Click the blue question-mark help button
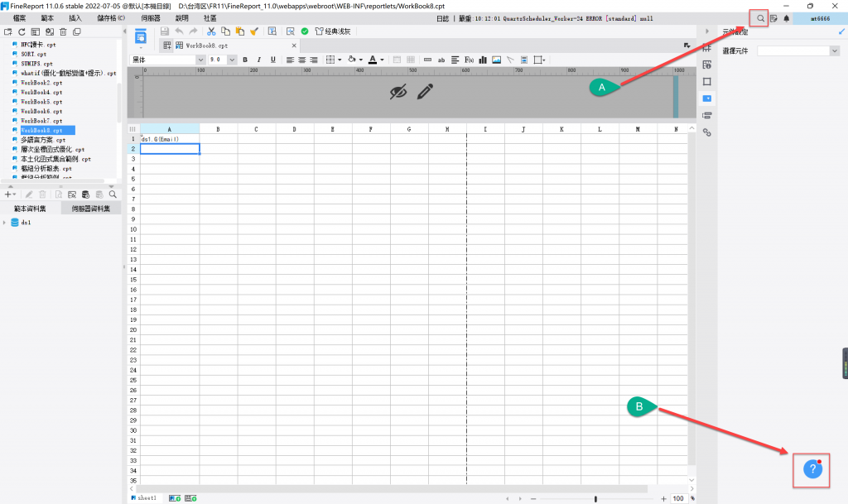This screenshot has width=848, height=504. pos(812,469)
